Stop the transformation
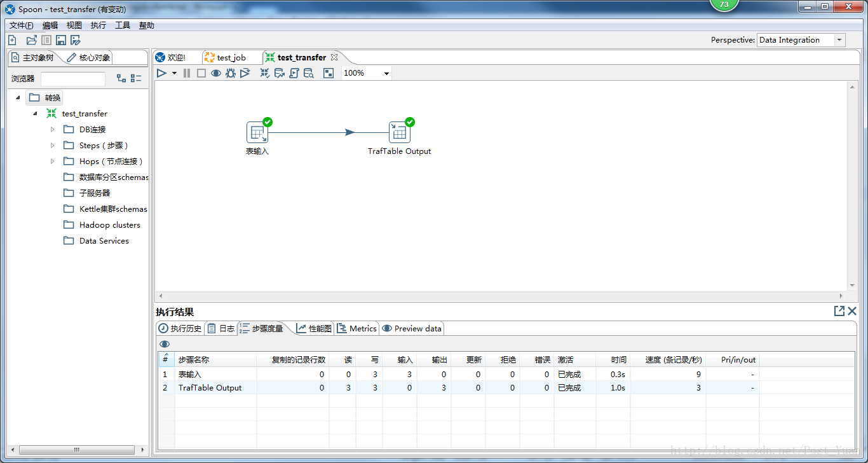868x463 pixels. (201, 73)
